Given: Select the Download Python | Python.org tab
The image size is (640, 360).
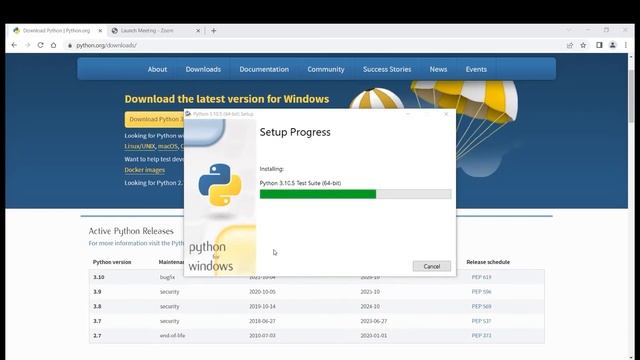Looking at the screenshot, I should coord(56,31).
